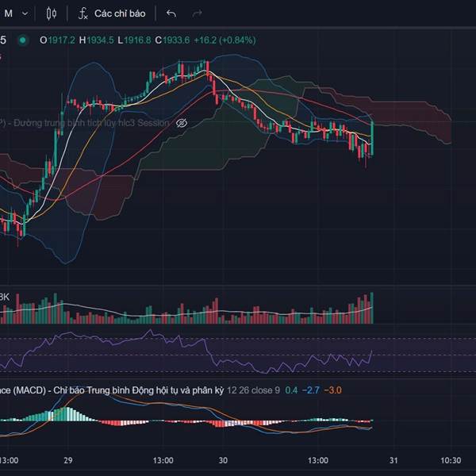Click the MACD histogram value 0.4
The width and height of the screenshot is (476, 476).
(x=291, y=390)
